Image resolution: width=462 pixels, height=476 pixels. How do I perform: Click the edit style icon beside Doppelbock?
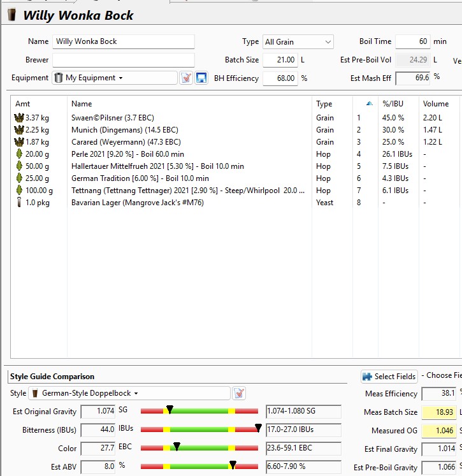[239, 393]
